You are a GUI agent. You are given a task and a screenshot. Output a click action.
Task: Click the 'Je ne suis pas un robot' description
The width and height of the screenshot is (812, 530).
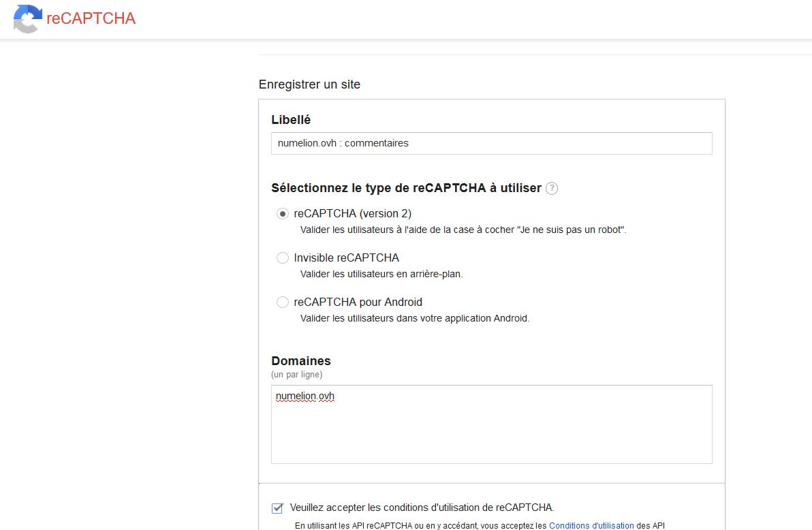pyautogui.click(x=463, y=230)
